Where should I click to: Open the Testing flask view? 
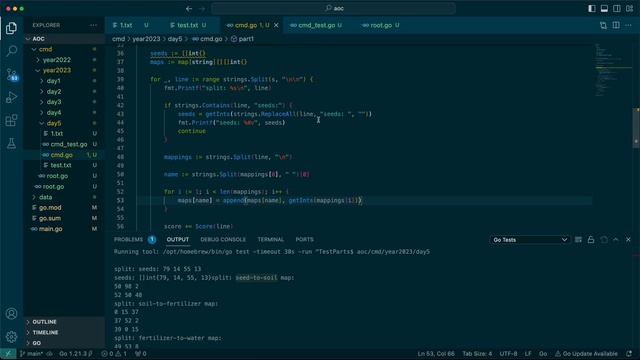point(11,143)
